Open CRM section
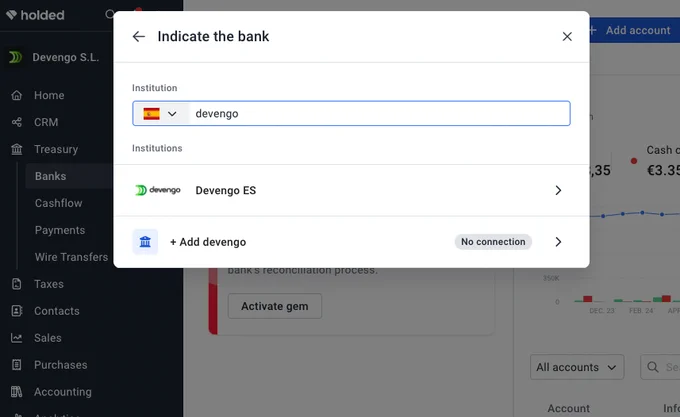Image resolution: width=680 pixels, height=417 pixels. tap(46, 122)
